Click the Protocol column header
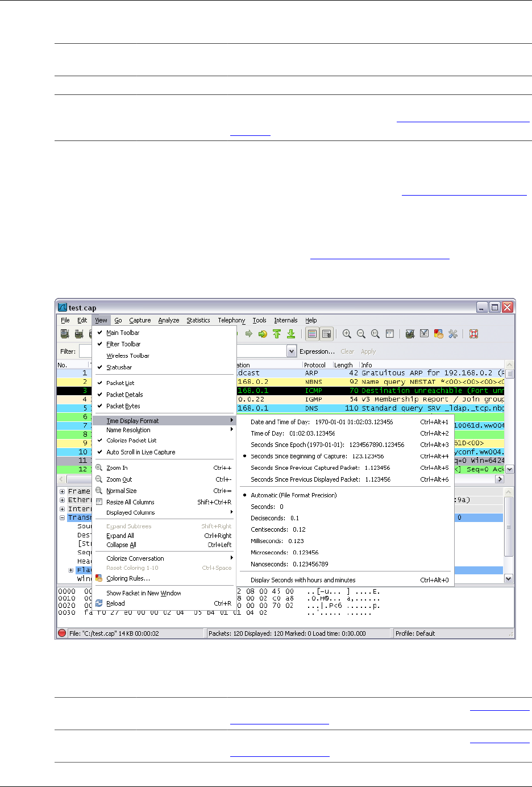Image resolution: width=532 pixels, height=787 pixels. [x=317, y=365]
